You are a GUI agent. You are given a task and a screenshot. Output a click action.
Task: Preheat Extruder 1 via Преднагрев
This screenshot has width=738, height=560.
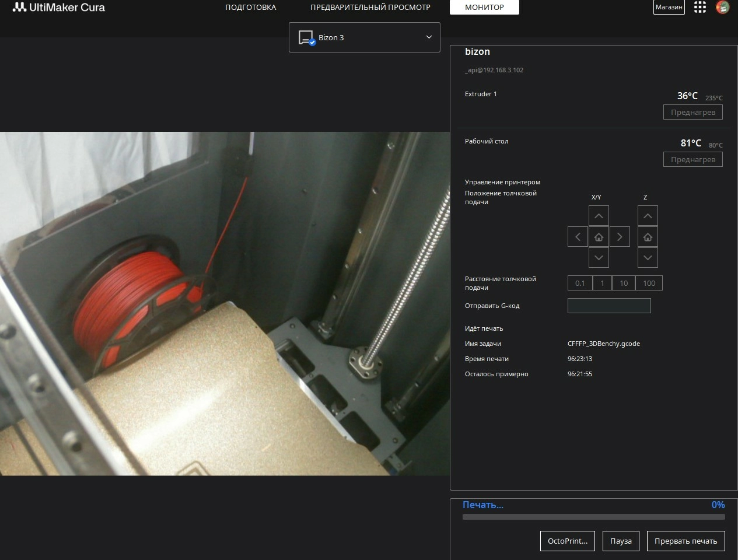click(x=692, y=112)
